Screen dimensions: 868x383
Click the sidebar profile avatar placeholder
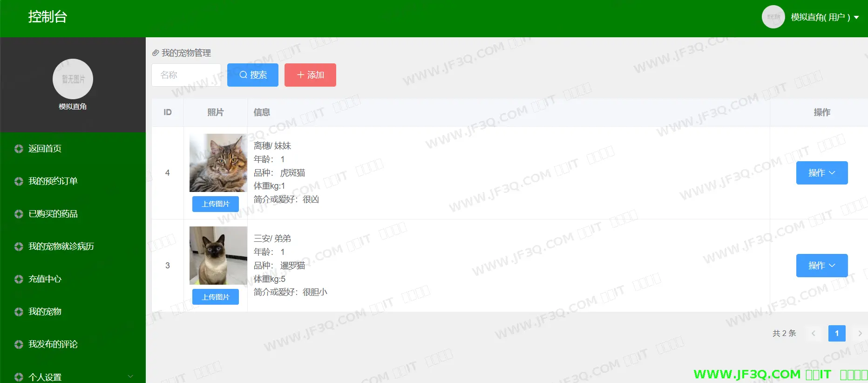(x=73, y=79)
